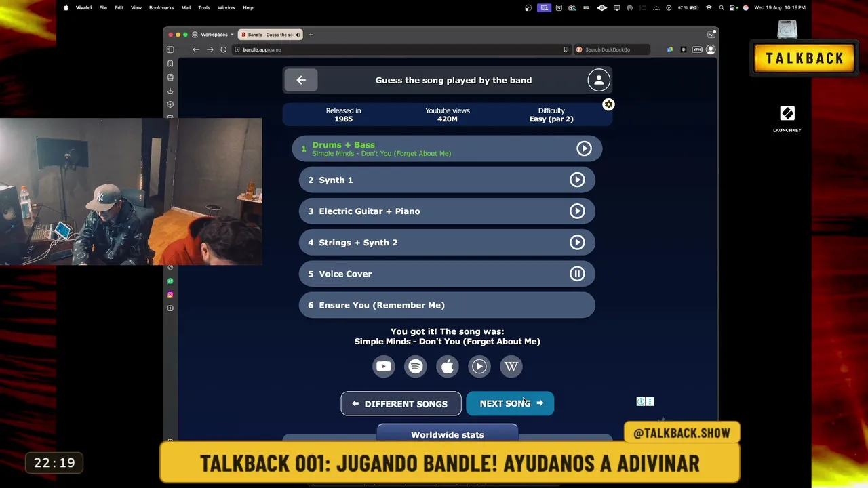868x488 pixels.
Task: Open the WhatsApp web panel
Action: point(170,281)
